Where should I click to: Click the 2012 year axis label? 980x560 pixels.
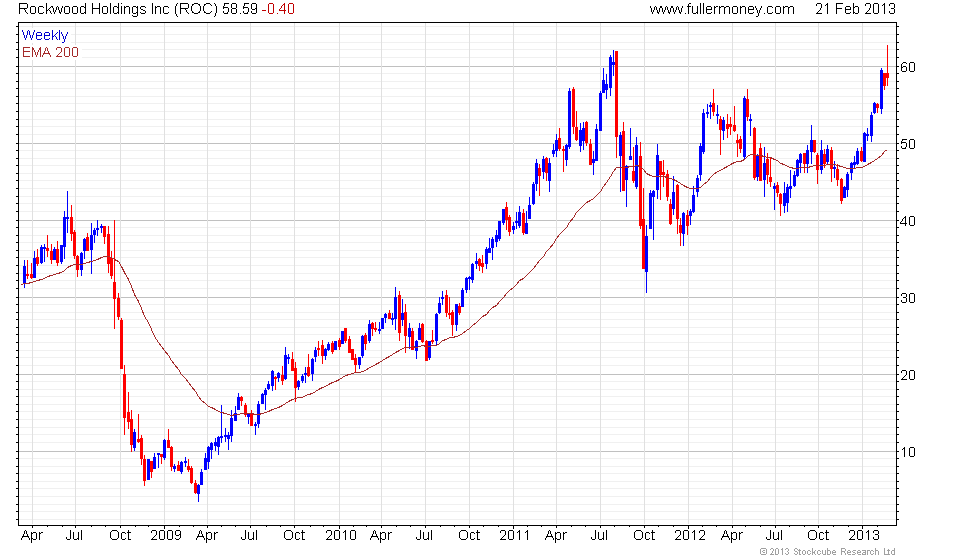[690, 536]
